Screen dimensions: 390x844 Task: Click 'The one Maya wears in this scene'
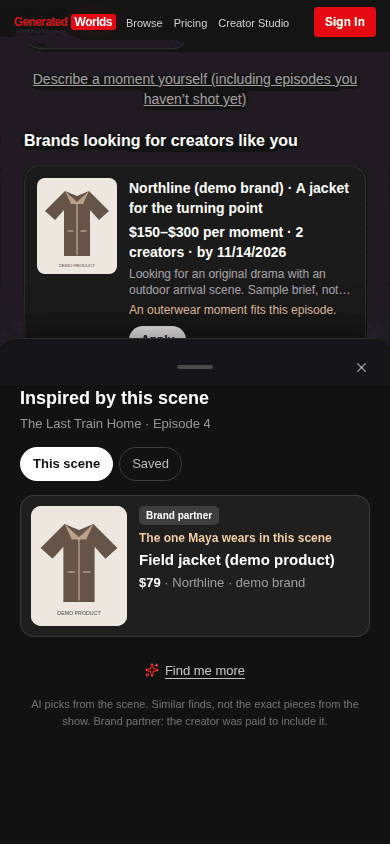tap(235, 538)
